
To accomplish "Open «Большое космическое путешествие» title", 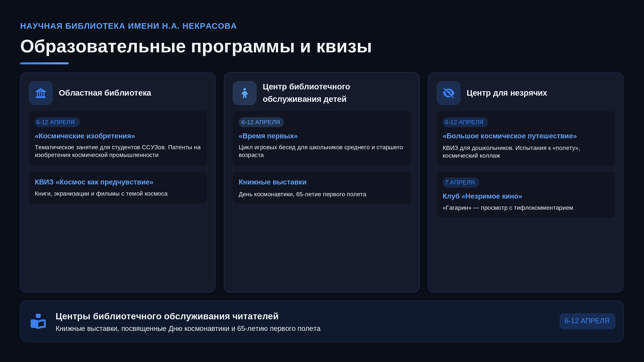I will [x=509, y=136].
